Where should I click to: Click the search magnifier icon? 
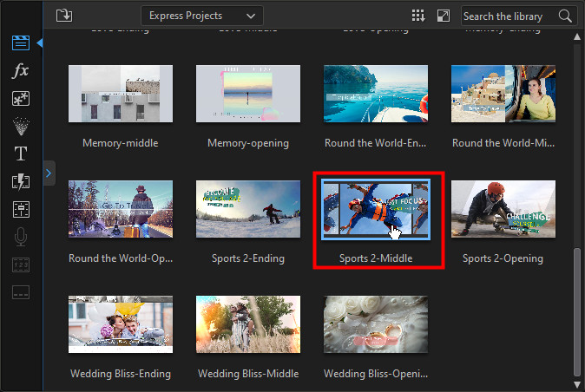pos(565,16)
